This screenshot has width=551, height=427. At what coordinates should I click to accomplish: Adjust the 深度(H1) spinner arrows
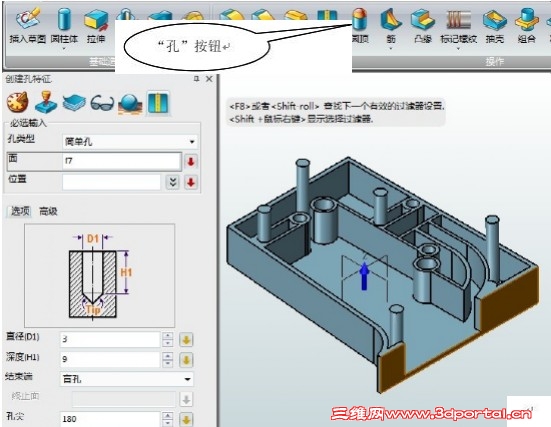point(168,360)
